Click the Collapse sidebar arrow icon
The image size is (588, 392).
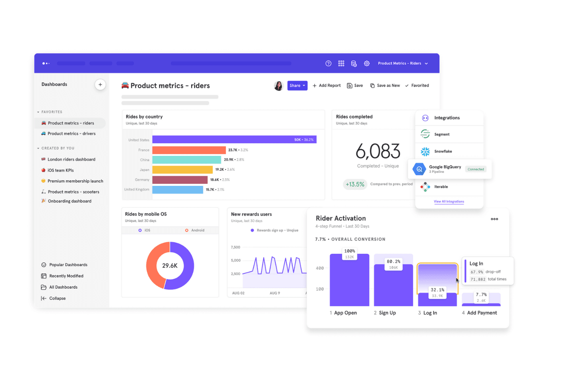[44, 298]
